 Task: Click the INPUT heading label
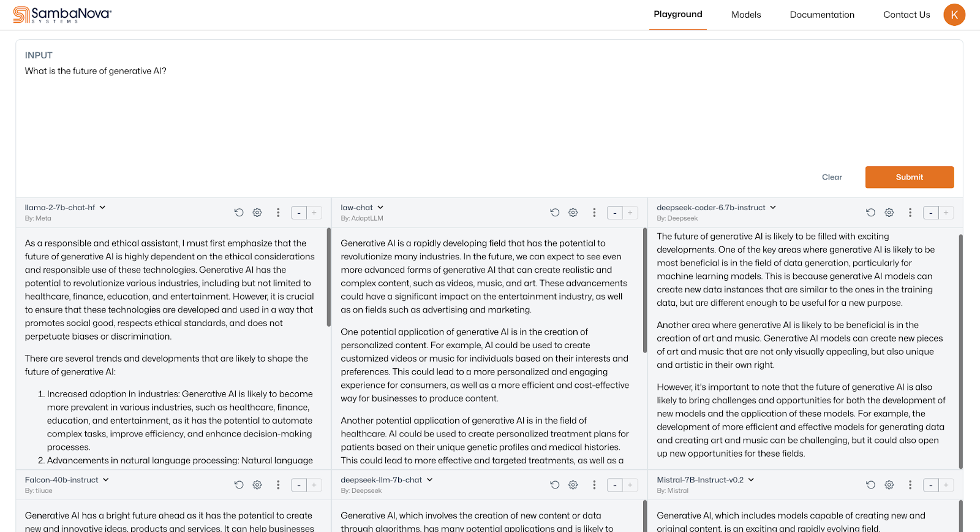point(39,55)
